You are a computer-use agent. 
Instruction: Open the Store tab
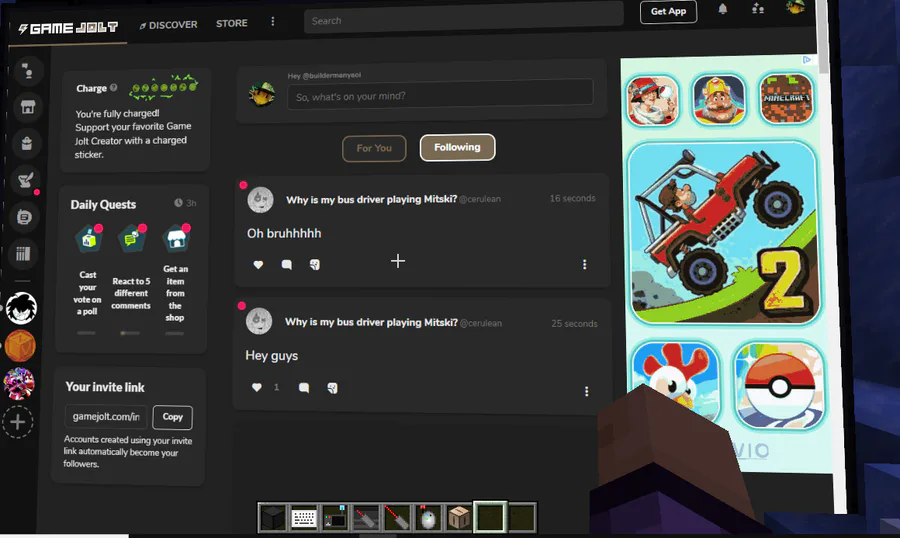231,23
